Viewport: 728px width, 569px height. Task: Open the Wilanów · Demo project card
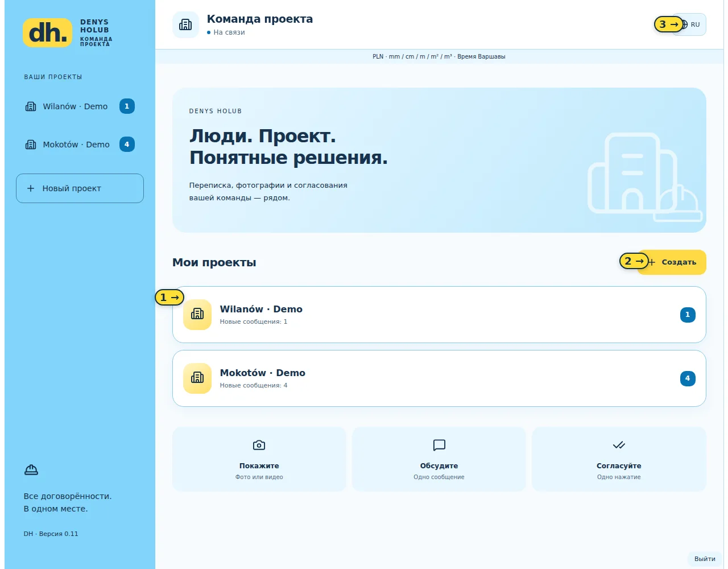coord(439,315)
